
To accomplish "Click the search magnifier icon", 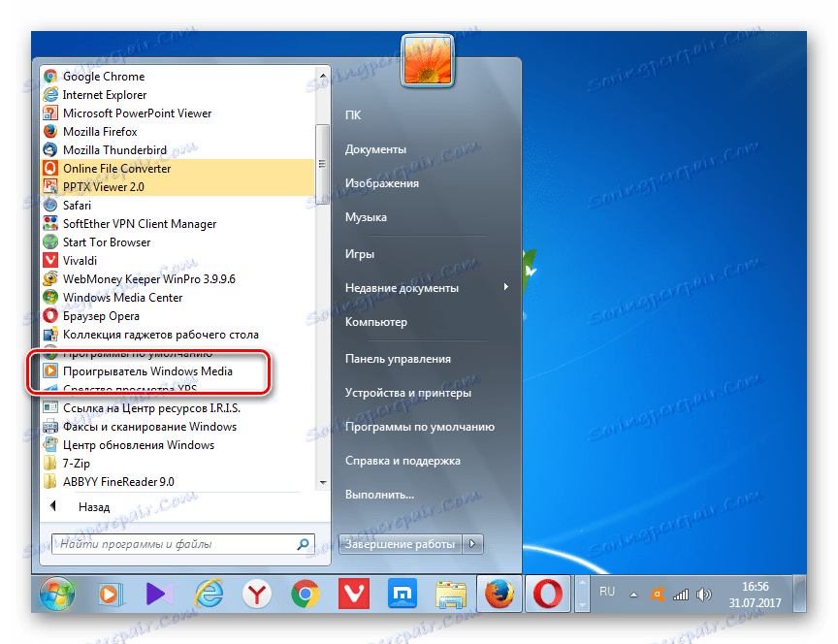I will point(303,544).
